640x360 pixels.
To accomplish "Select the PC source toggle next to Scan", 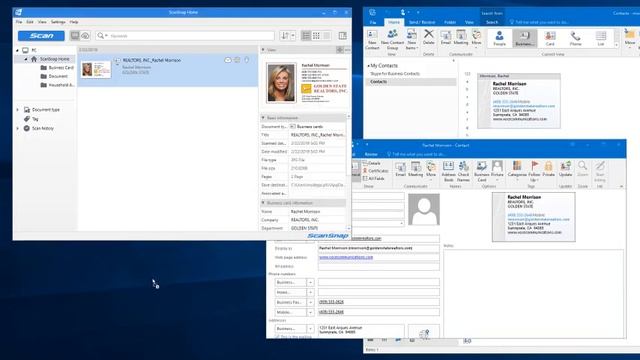I will coord(75,36).
